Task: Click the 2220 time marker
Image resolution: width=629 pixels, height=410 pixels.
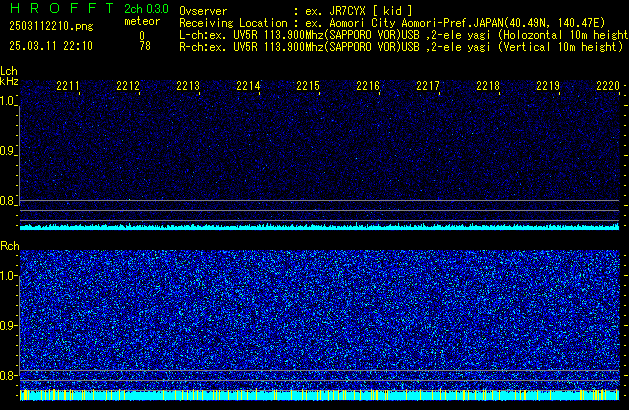Action: pyautogui.click(x=608, y=86)
